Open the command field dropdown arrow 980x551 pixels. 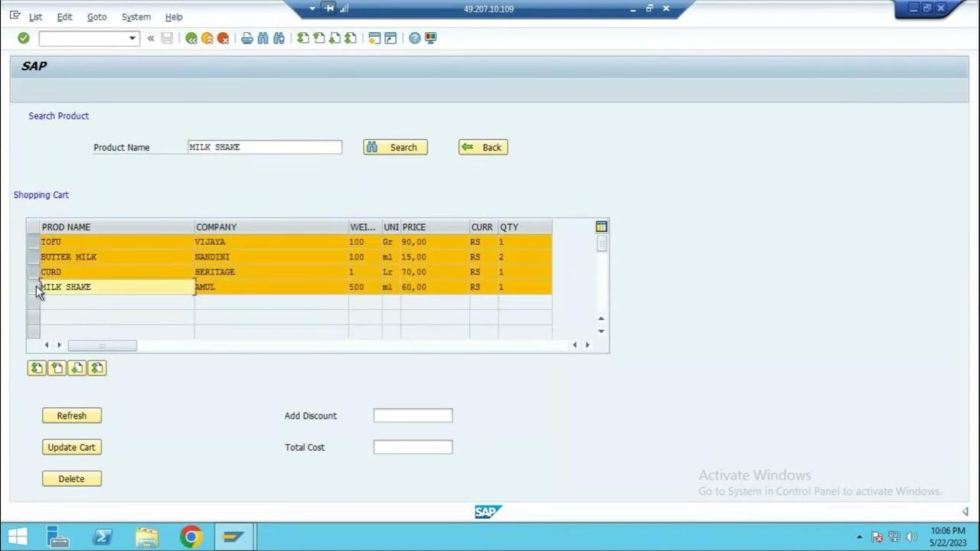tap(132, 38)
